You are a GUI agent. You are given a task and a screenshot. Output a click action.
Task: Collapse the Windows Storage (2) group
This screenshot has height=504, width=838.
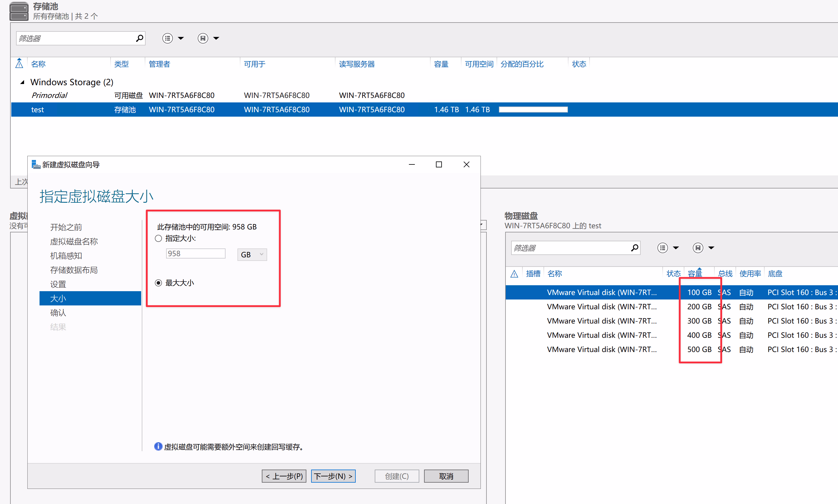click(23, 82)
